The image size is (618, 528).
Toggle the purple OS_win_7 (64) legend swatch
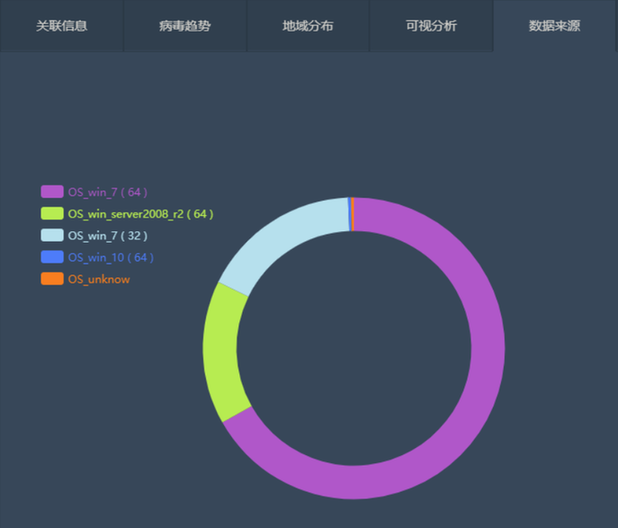click(52, 192)
